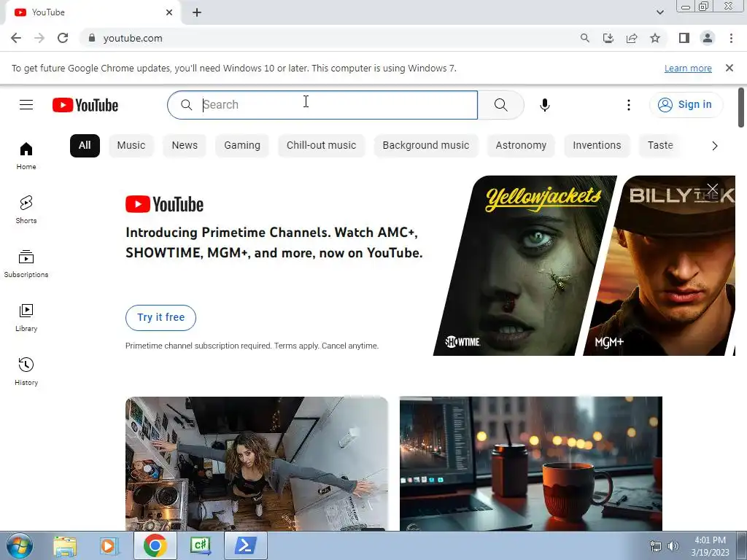The width and height of the screenshot is (747, 560).
Task: Select the Taste filter chip
Action: coord(660,146)
